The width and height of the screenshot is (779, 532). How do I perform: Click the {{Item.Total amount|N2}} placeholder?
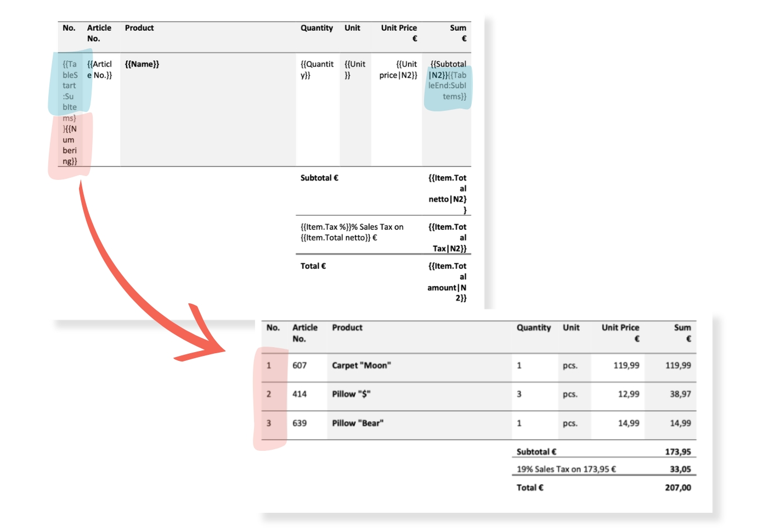coord(448,282)
